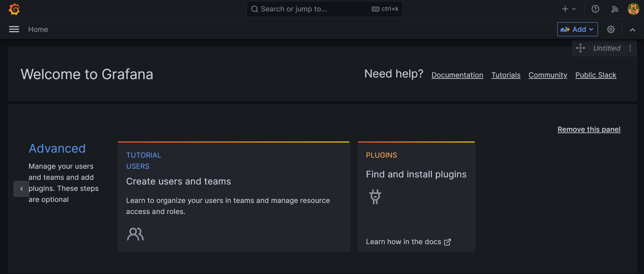Click the move handle on the Untitled panel

click(581, 48)
